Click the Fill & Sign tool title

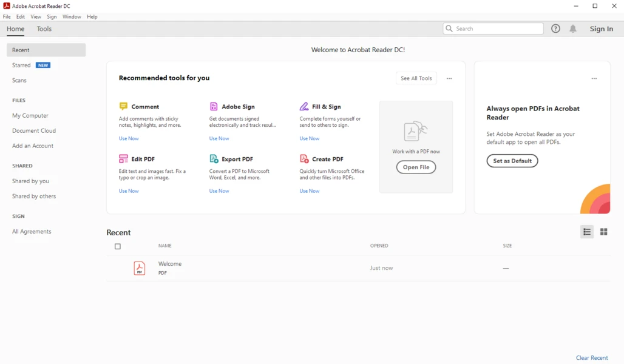pos(327,107)
